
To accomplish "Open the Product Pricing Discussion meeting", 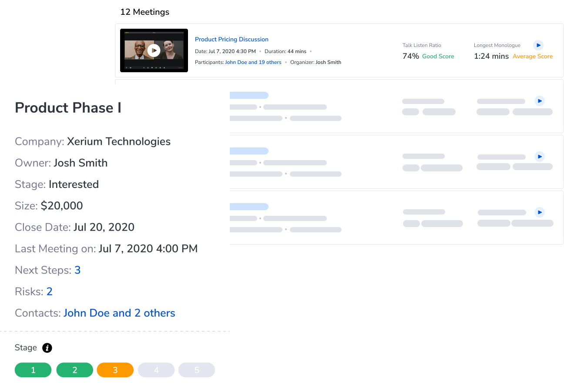I will 232,39.
